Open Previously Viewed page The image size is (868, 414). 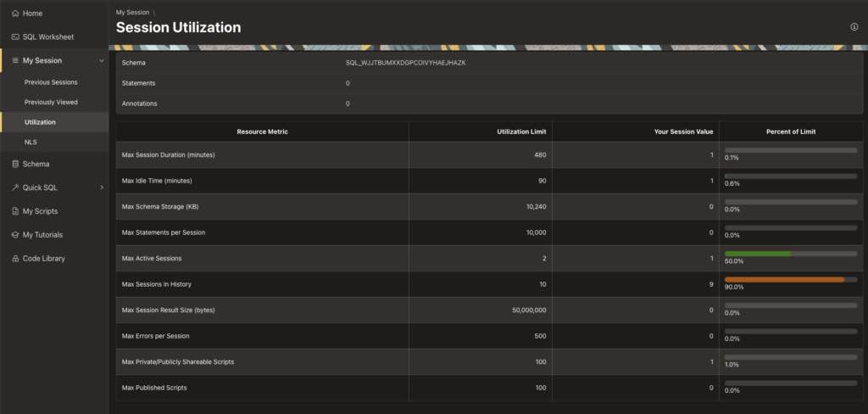point(51,102)
